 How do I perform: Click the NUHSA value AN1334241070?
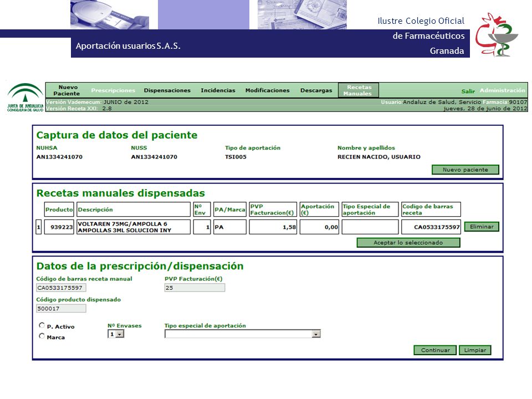(59, 157)
